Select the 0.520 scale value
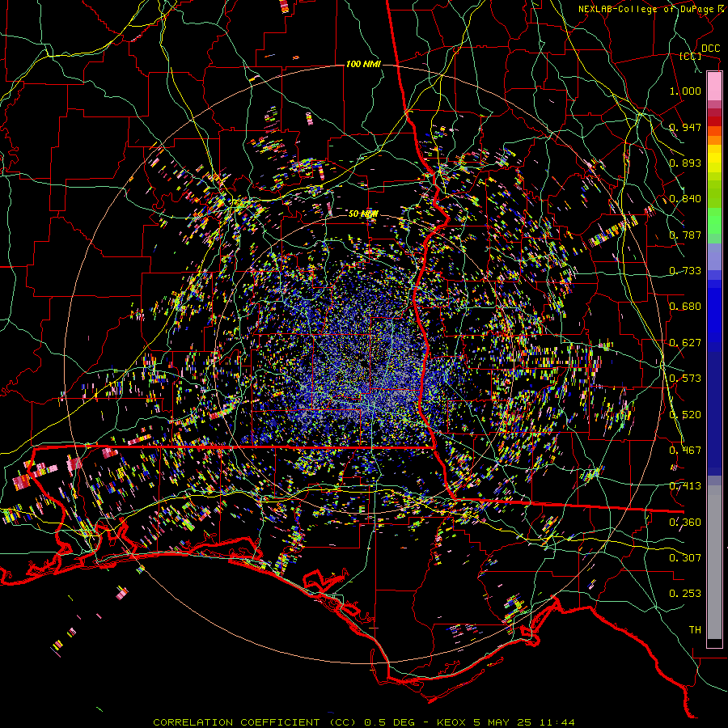728x728 pixels. click(x=685, y=415)
